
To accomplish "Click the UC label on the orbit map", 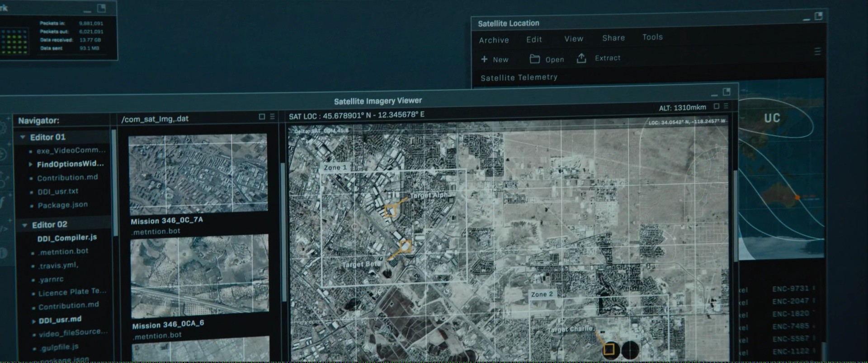I will 772,118.
